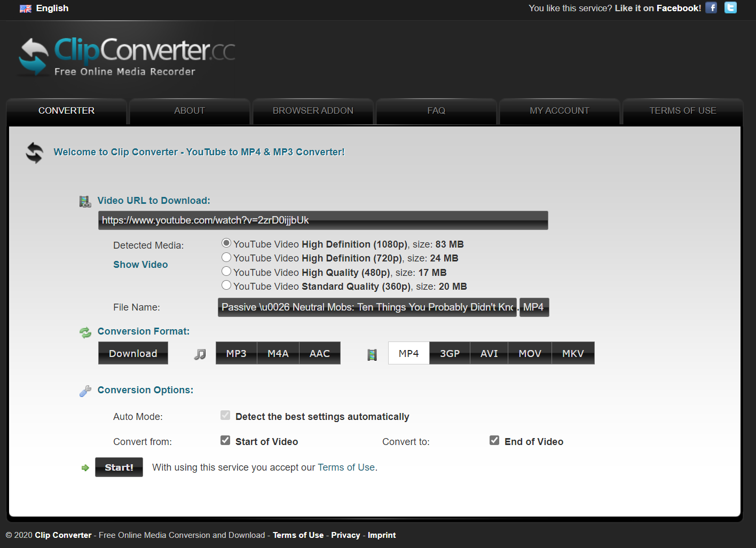Click the MP4 file extension field

pos(534,307)
